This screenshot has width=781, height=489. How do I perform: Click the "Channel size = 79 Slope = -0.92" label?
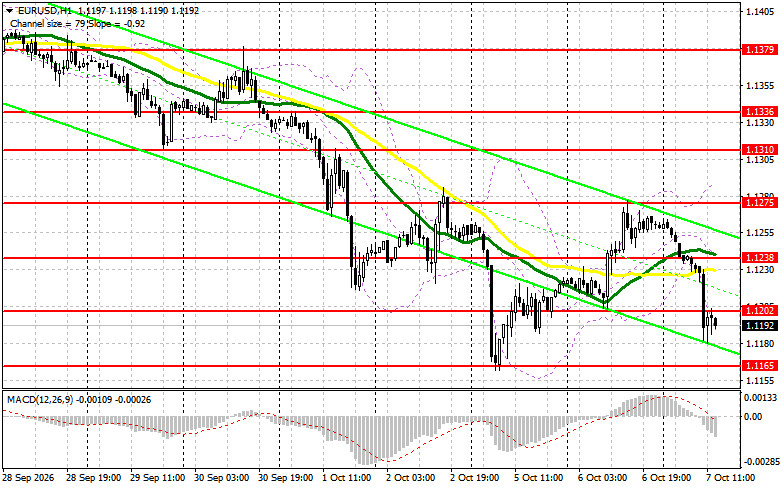[x=77, y=23]
